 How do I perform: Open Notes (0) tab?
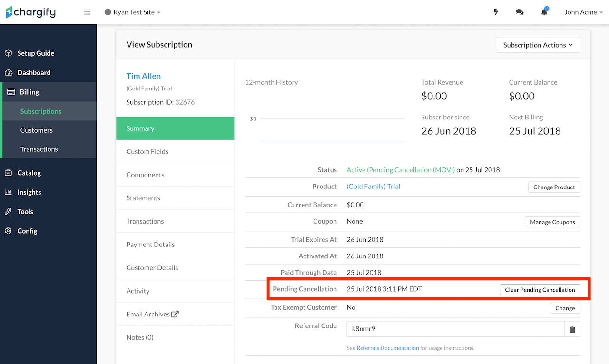[175, 337]
